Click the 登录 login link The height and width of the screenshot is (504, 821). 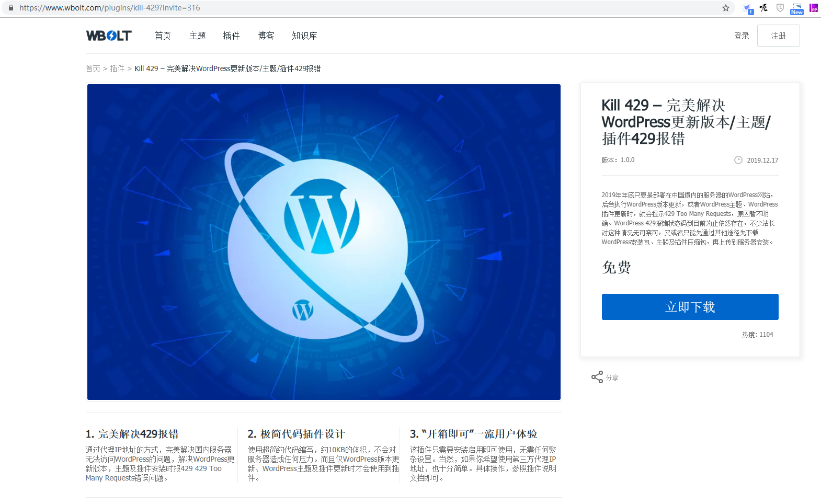[x=742, y=36]
